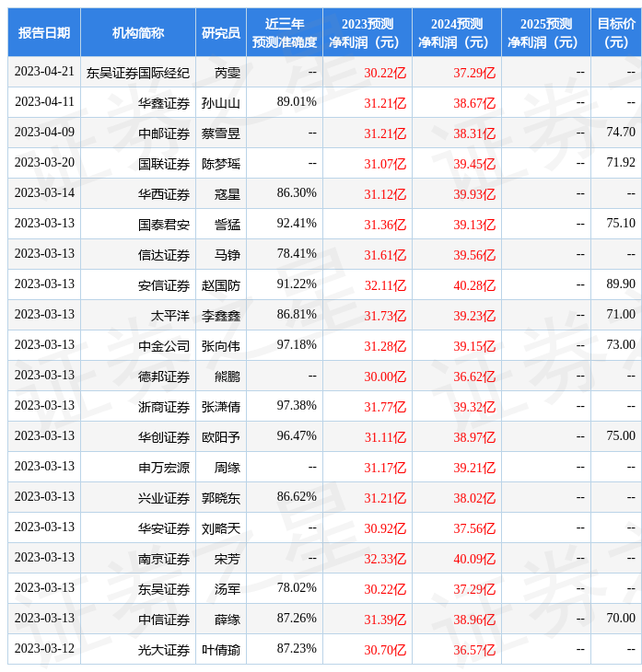The image size is (642, 672).
Task: Click target price 73.00
Action: 621,345
